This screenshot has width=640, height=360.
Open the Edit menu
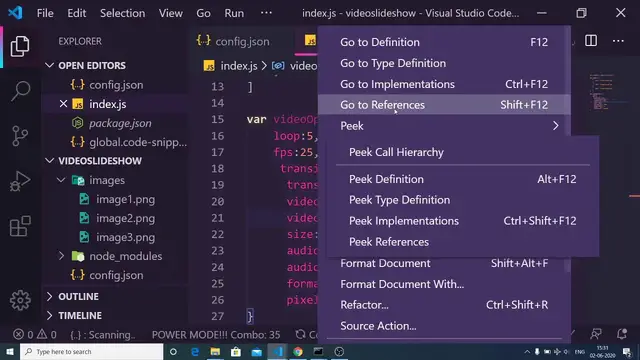click(77, 13)
